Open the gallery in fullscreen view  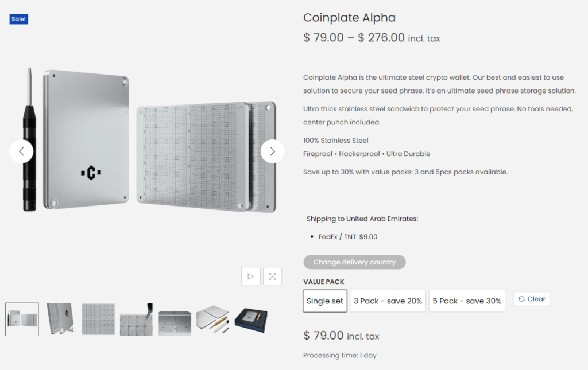(273, 276)
